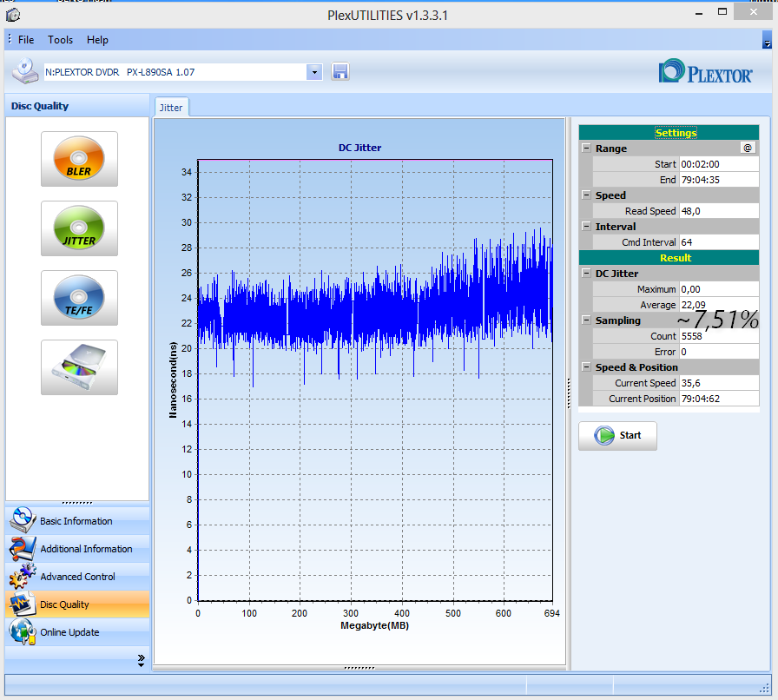Open toolbar options arrow at menu bar end

coord(767,41)
